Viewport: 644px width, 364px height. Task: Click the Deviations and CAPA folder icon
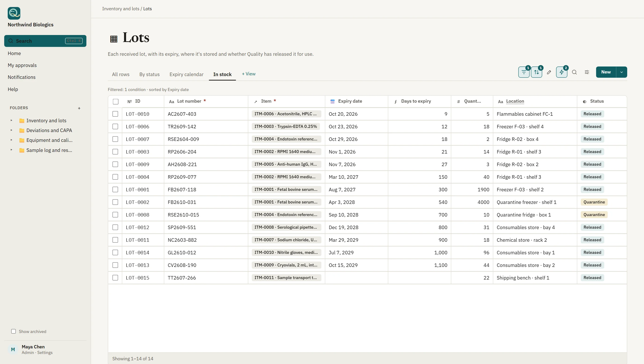(x=22, y=130)
